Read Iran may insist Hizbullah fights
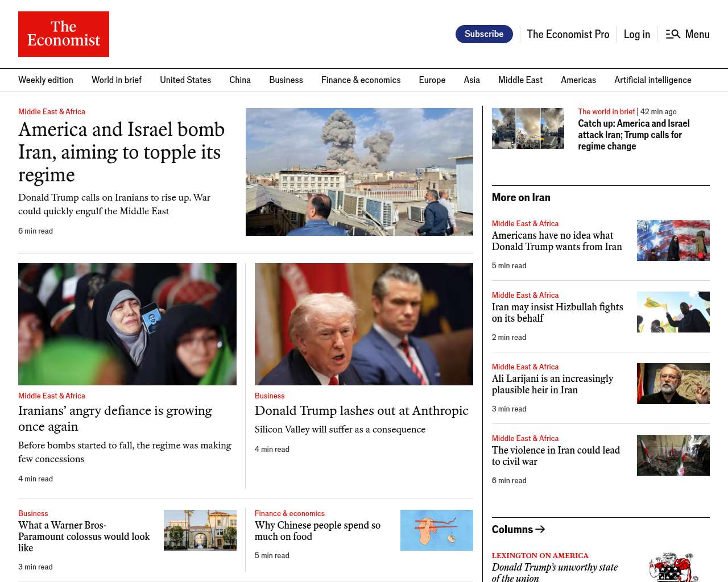 [557, 313]
